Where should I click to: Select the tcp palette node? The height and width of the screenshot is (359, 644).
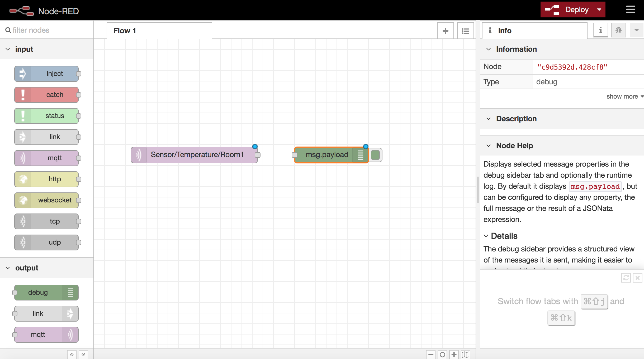[x=47, y=221]
